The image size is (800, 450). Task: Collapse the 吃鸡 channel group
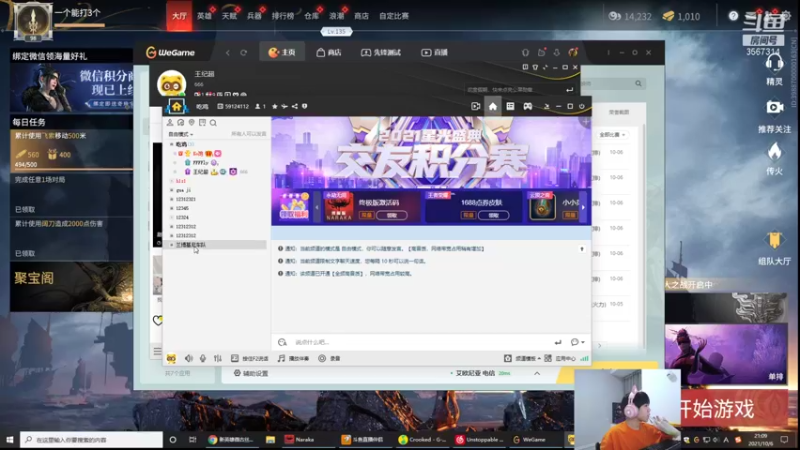coord(171,144)
